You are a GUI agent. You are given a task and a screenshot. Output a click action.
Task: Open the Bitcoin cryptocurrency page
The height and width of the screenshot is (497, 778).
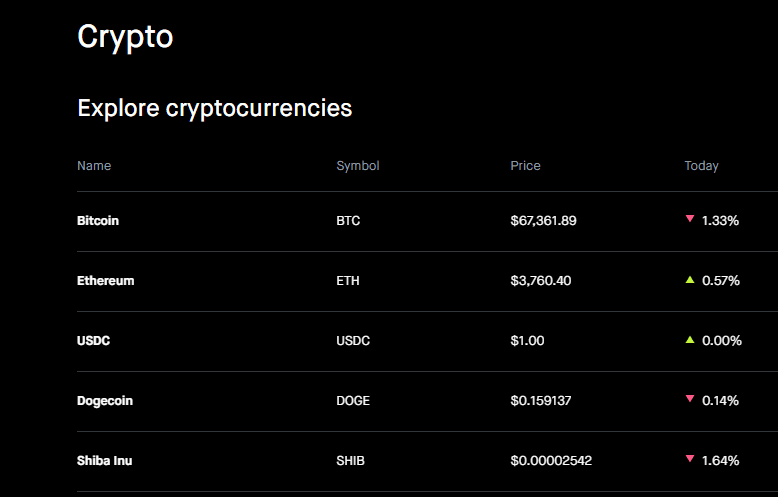coord(98,221)
